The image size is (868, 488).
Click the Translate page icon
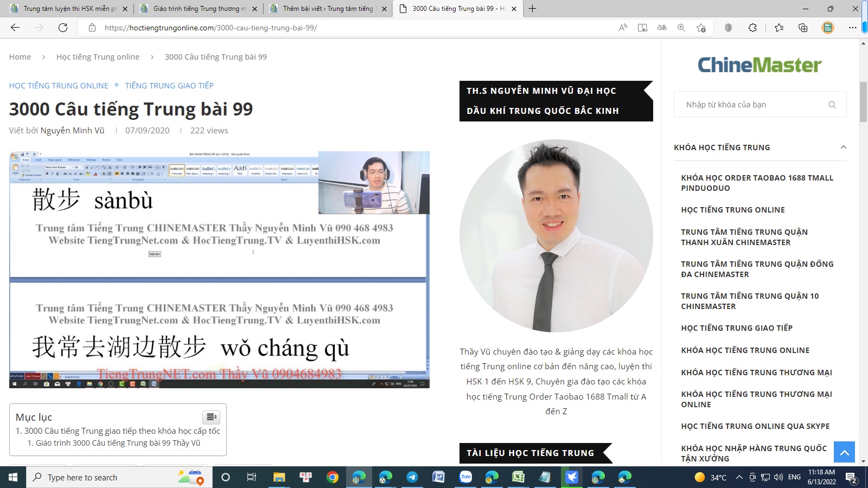[x=662, y=28]
